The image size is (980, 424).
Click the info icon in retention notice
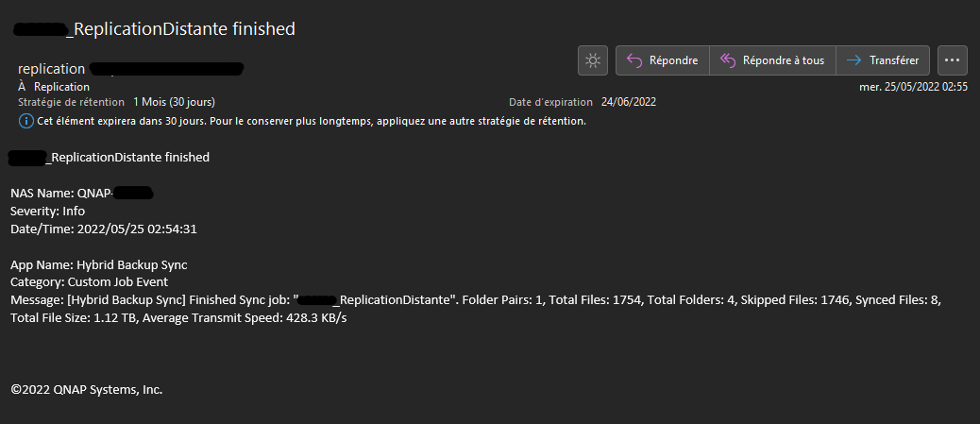[25, 121]
